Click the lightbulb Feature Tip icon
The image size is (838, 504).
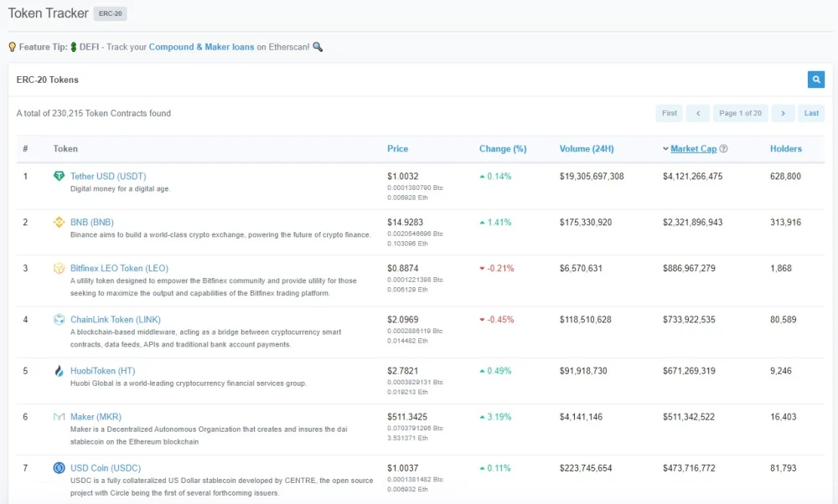click(13, 47)
